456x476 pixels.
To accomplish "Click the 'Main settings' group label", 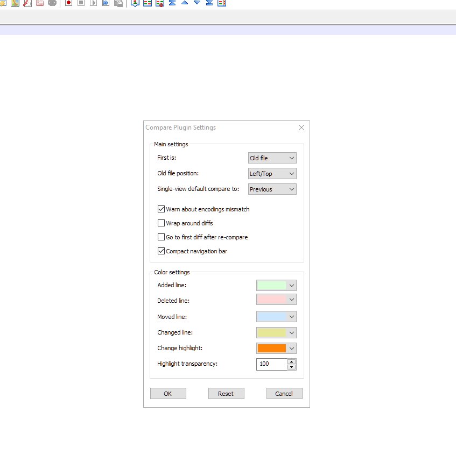I will coord(171,144).
